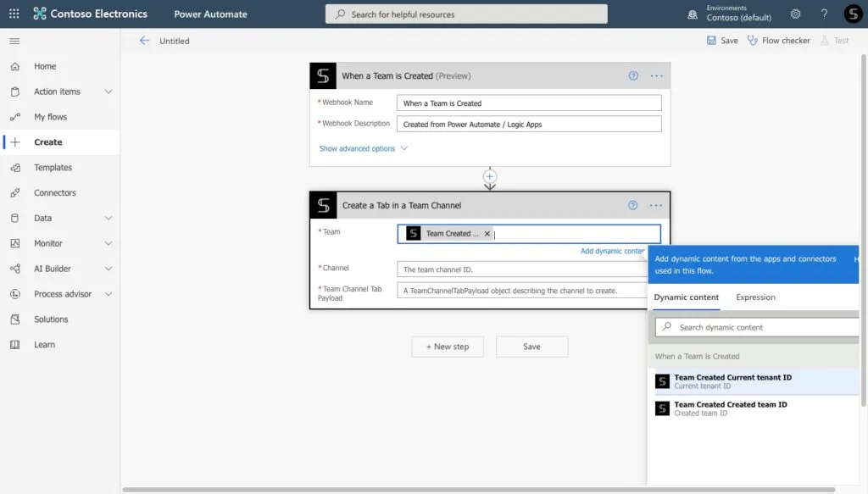Click the Connectors plug icon
Image resolution: width=868 pixels, height=494 pixels.
click(15, 192)
